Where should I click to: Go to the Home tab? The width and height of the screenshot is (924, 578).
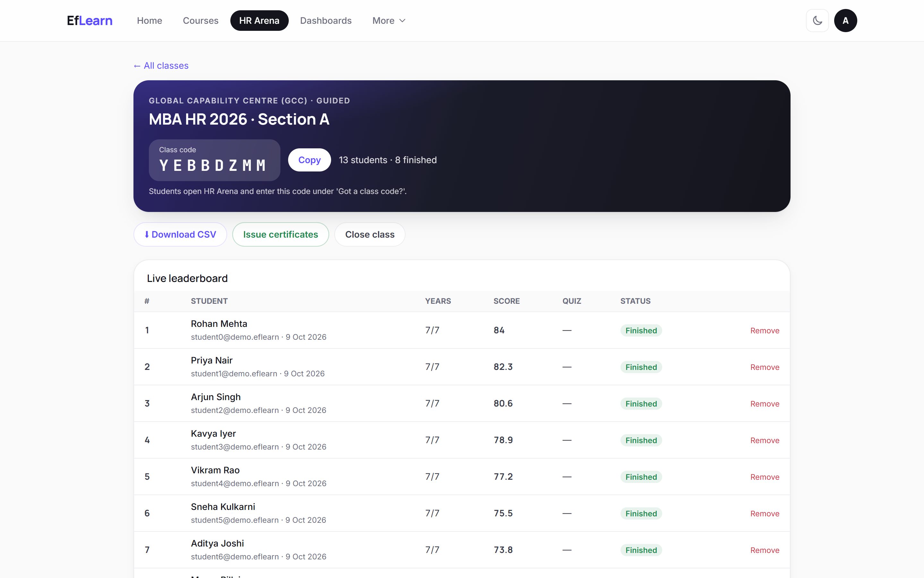(150, 21)
